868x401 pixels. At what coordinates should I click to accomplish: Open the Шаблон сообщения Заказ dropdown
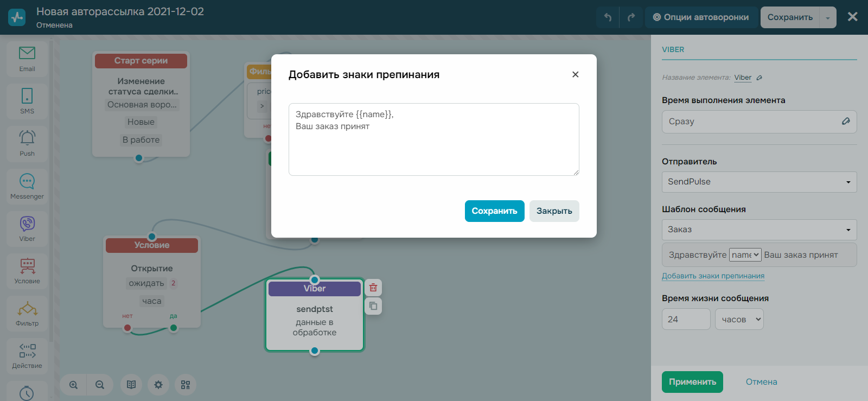tap(759, 230)
